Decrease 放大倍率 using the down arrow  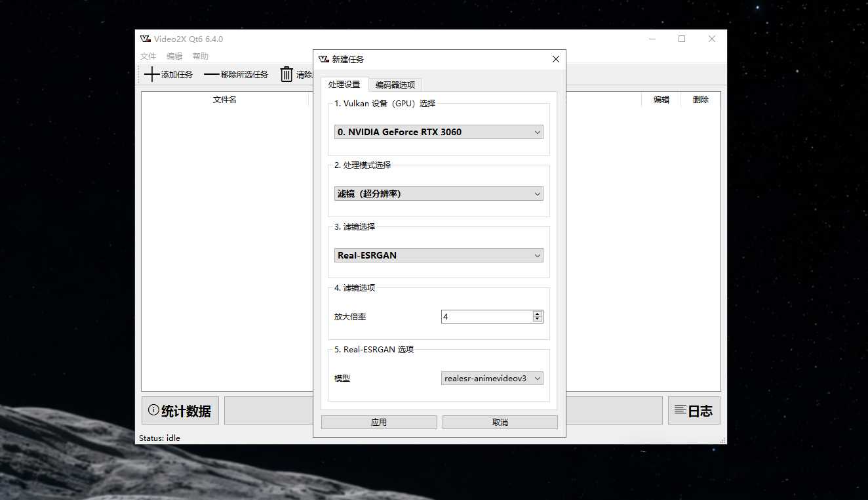538,320
